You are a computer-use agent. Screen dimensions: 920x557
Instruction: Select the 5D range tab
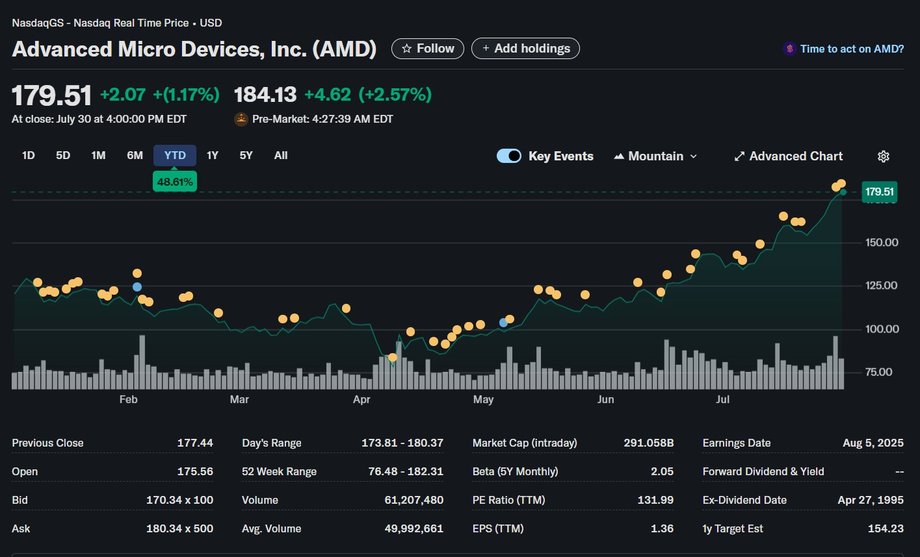63,156
